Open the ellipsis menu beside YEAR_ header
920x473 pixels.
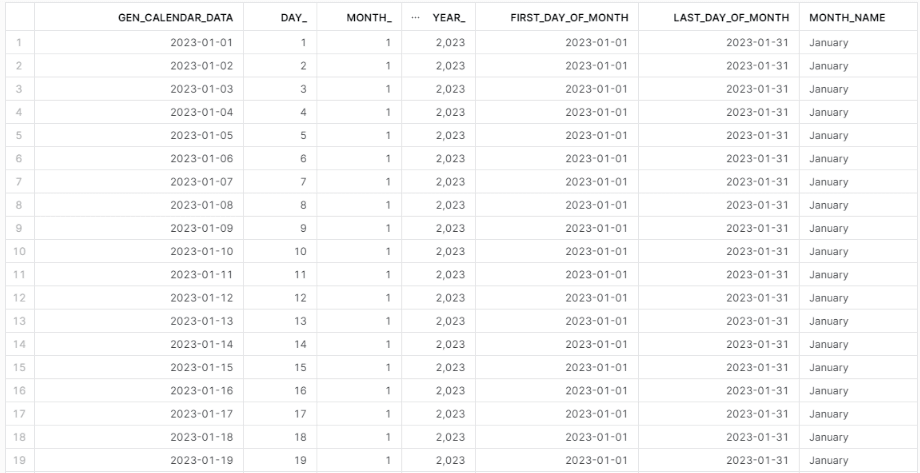tap(415, 18)
